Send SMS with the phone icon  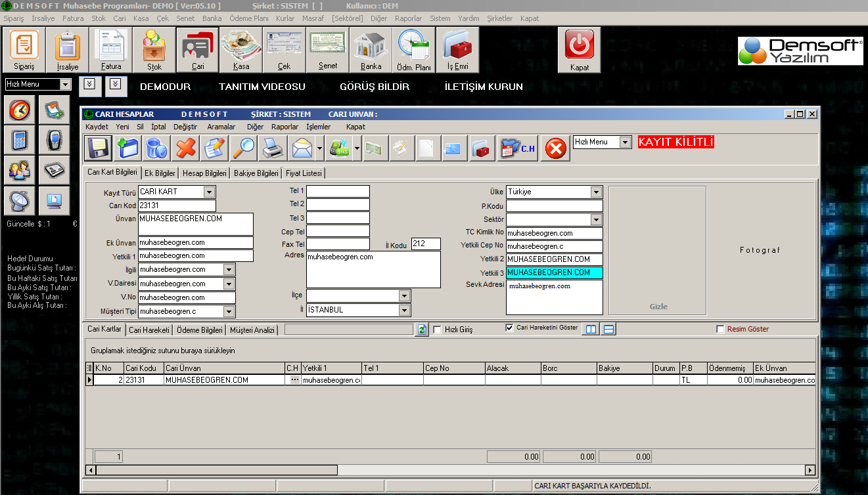click(x=339, y=148)
